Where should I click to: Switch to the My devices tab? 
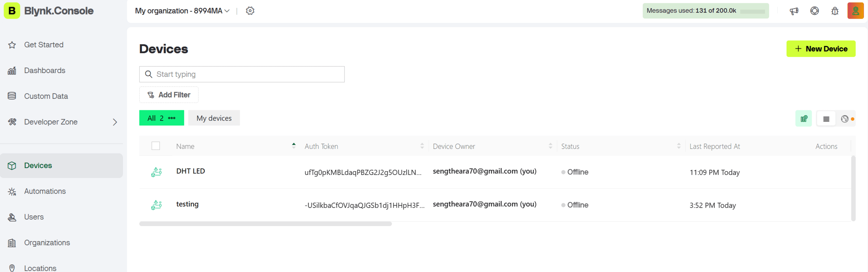[214, 118]
